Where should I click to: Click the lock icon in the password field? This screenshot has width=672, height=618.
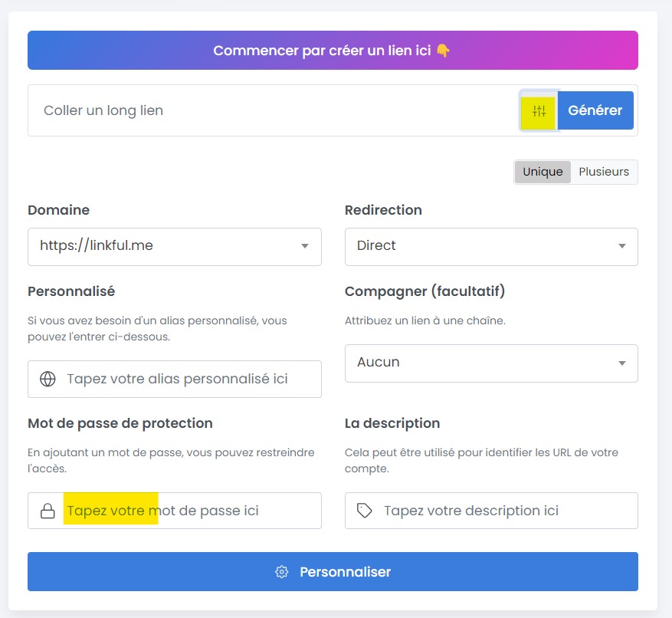coord(48,511)
